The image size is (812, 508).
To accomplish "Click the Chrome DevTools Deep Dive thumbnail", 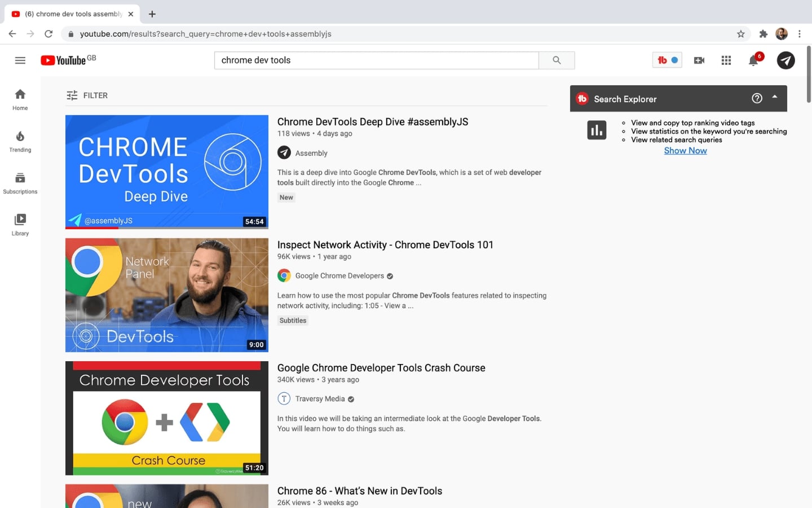I will 167,172.
